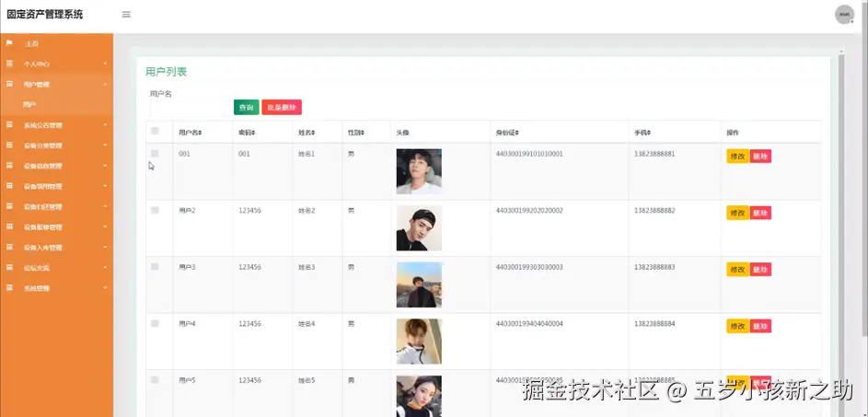Click the sort icon on the 密码 column header
The image size is (868, 417).
click(253, 133)
